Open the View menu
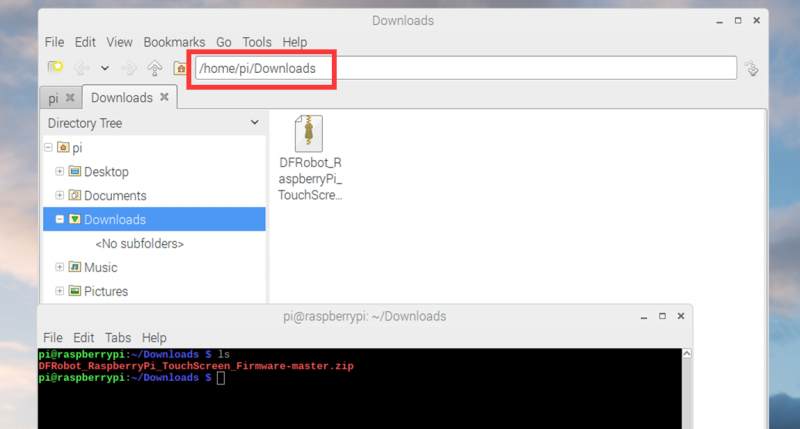The image size is (800, 429). click(x=119, y=42)
